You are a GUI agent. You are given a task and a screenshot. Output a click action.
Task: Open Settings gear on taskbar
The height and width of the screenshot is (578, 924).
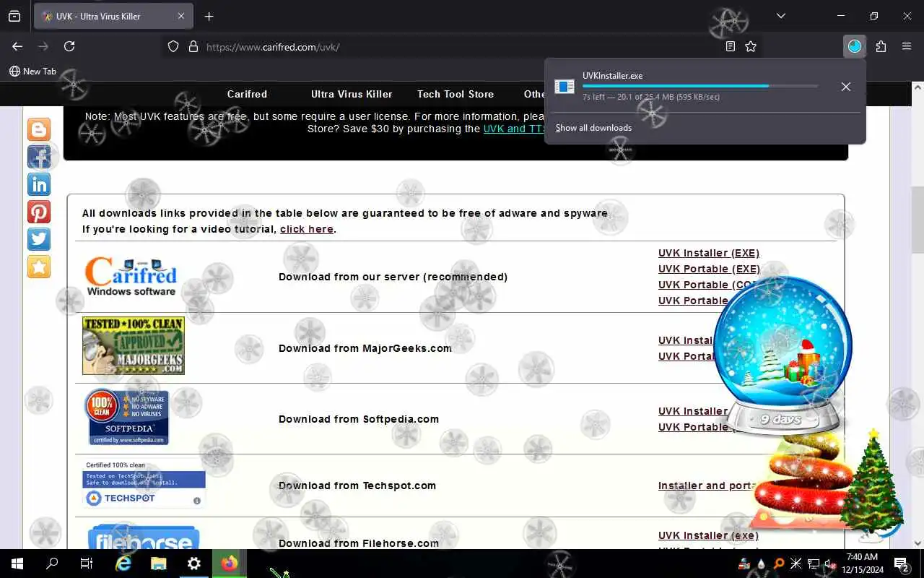pos(194,564)
